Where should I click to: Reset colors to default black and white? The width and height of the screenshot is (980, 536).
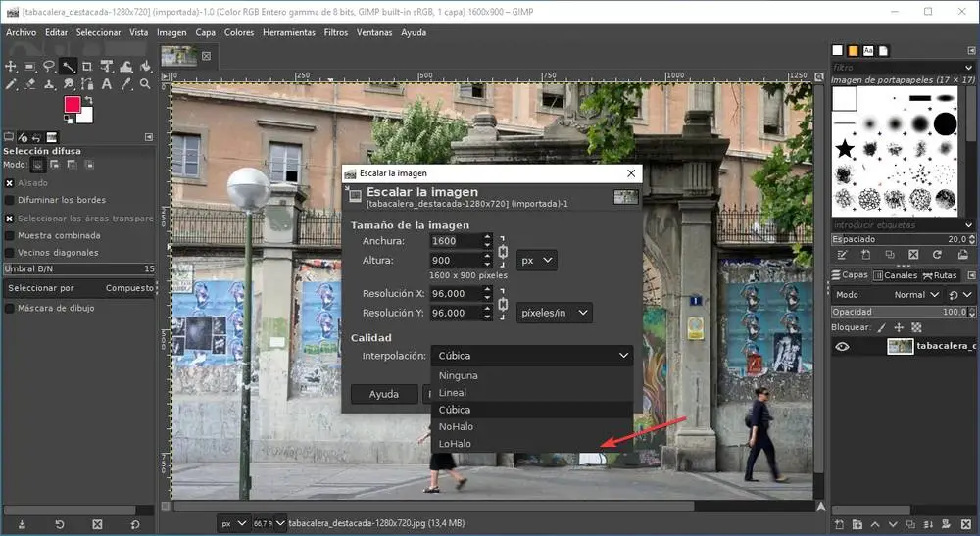click(68, 119)
